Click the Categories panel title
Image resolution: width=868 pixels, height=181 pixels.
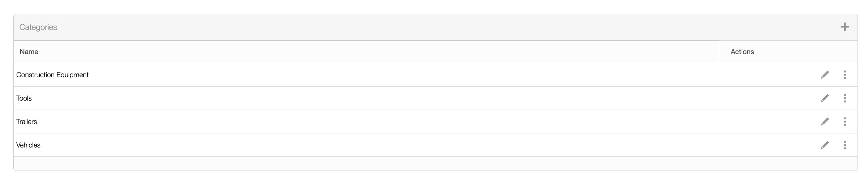click(38, 27)
